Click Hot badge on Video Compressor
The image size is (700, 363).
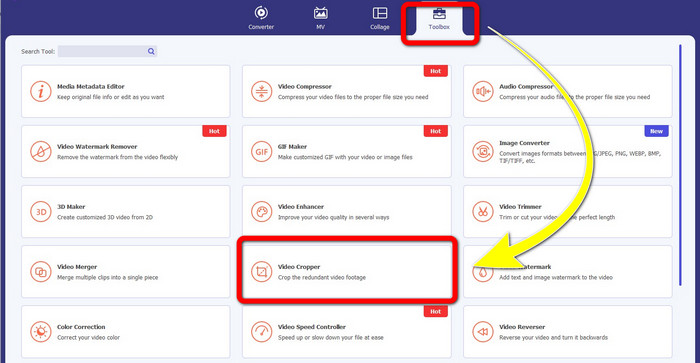(435, 71)
